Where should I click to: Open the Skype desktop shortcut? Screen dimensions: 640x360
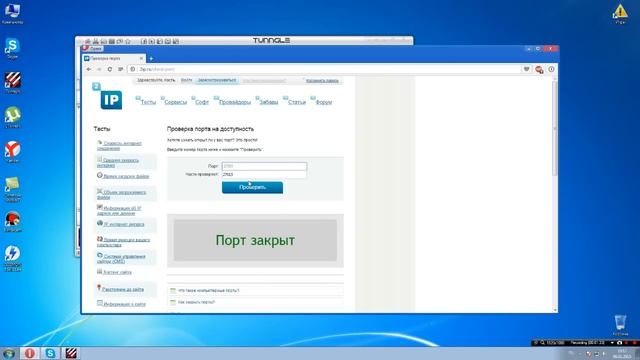[x=12, y=48]
